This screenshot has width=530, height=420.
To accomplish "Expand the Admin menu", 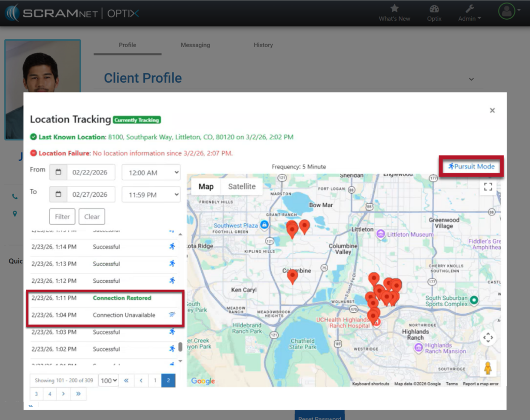I will click(x=469, y=12).
